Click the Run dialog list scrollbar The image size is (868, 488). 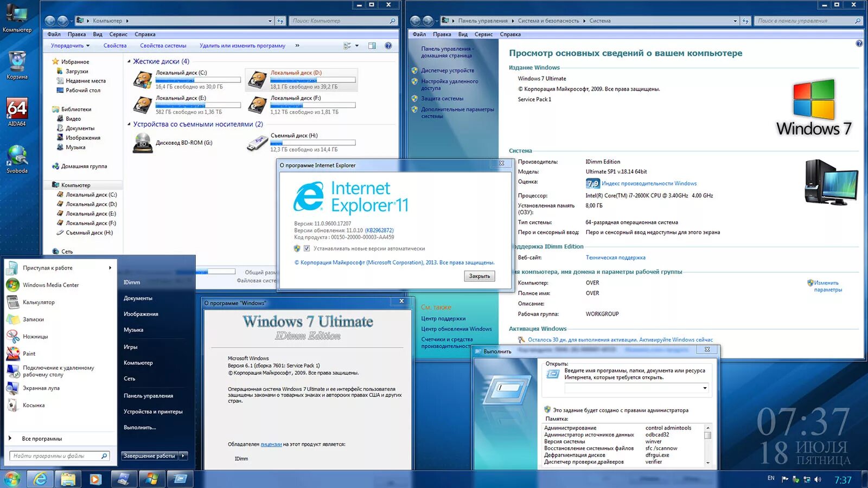707,445
